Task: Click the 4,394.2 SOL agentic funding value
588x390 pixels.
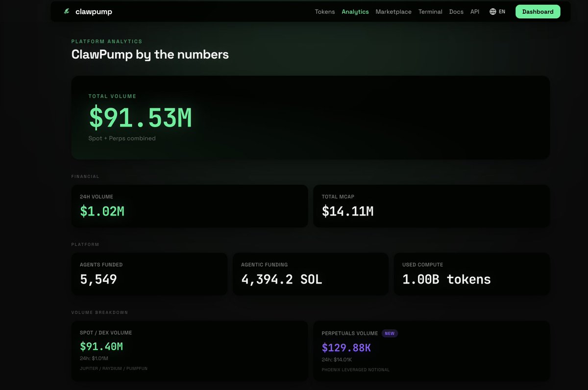Action: pyautogui.click(x=282, y=280)
